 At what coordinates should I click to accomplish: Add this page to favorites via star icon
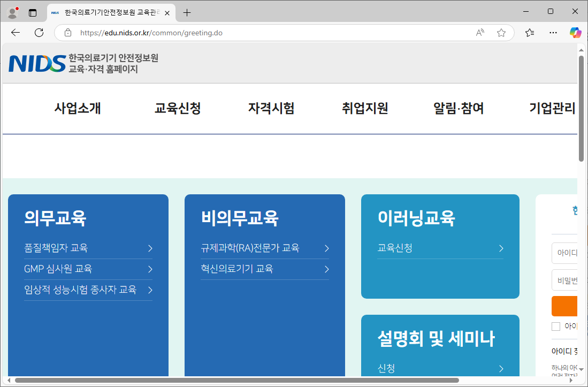501,32
